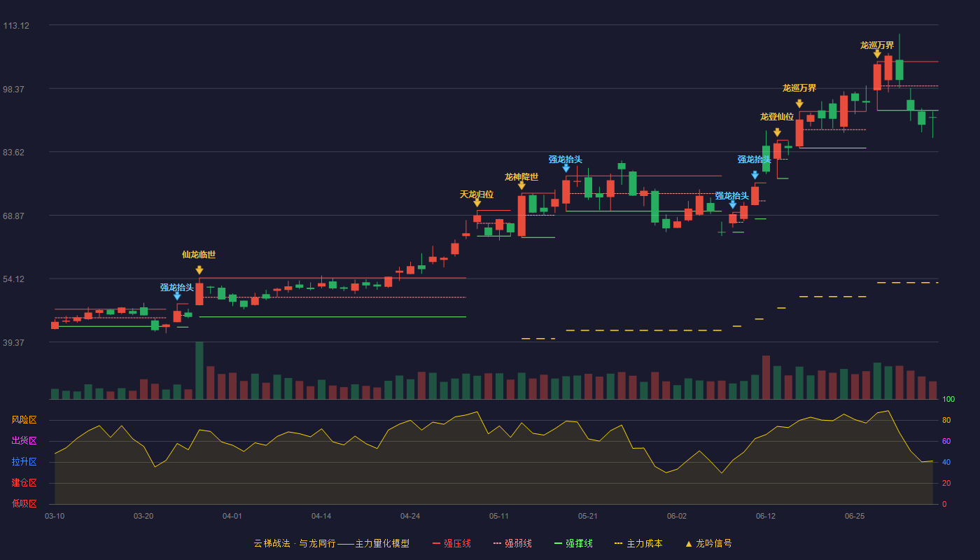Click the blue arrow left of 仙龙临世 marker
980x560 pixels.
point(177,296)
